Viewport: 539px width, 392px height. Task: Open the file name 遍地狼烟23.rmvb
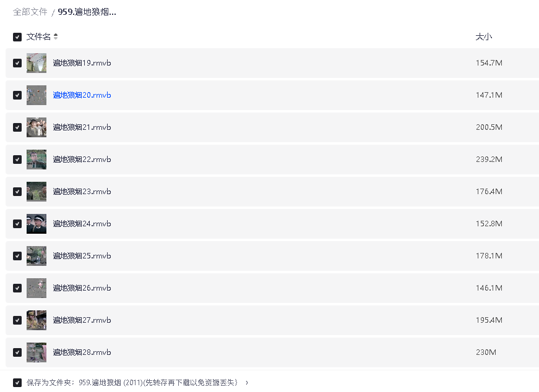coord(82,192)
